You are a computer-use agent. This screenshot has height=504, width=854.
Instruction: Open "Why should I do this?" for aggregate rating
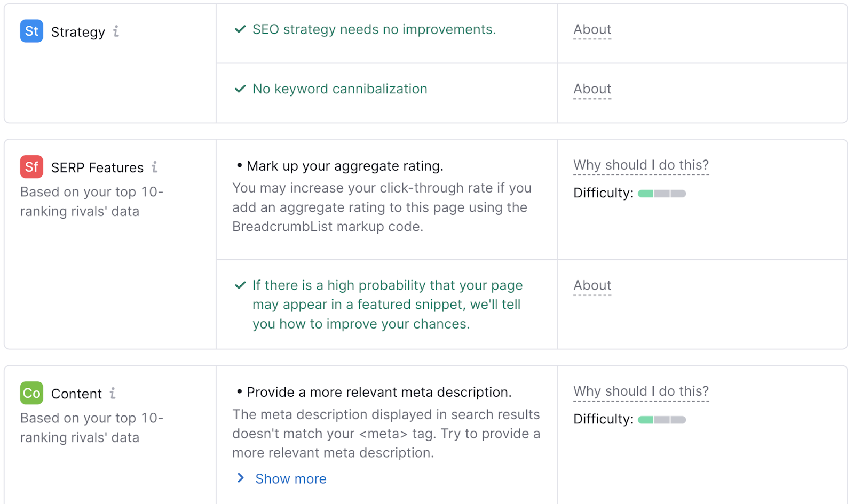[640, 165]
